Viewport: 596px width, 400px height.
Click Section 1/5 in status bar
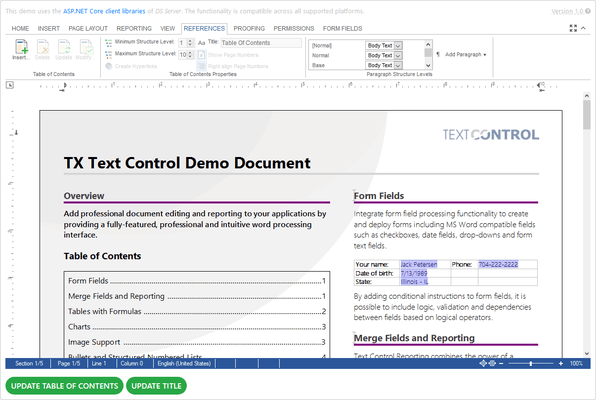29,363
